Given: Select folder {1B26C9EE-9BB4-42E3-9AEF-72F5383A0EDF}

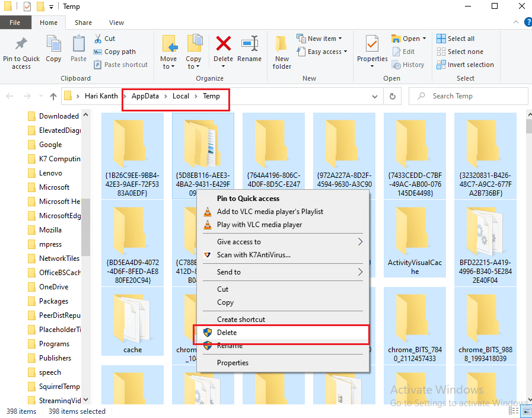Looking at the screenshot, I should [x=132, y=156].
